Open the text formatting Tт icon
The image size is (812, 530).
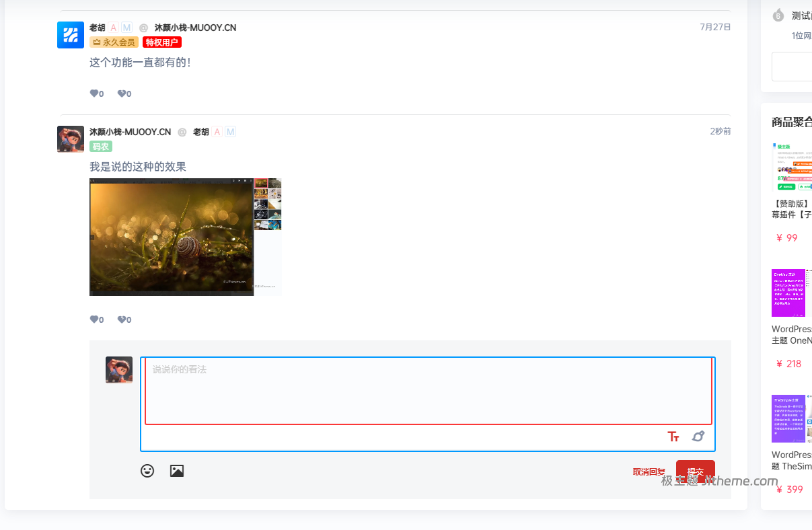pyautogui.click(x=673, y=437)
